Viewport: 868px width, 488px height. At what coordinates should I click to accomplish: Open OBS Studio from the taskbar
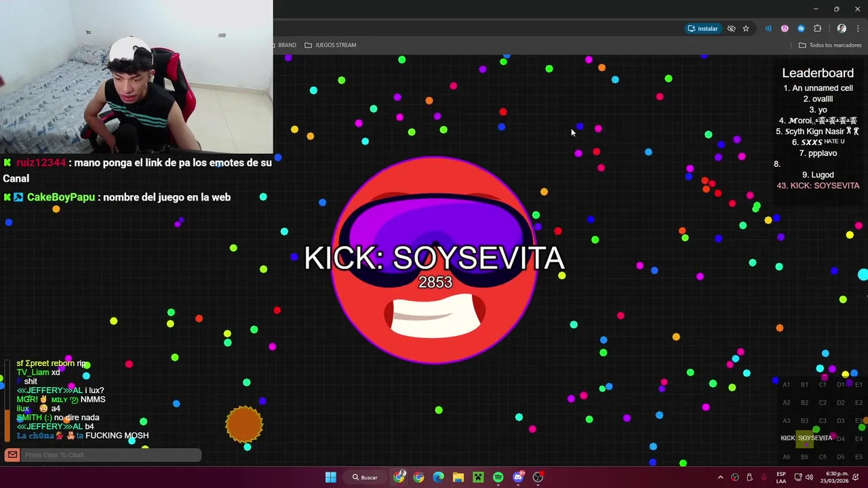pos(538,477)
